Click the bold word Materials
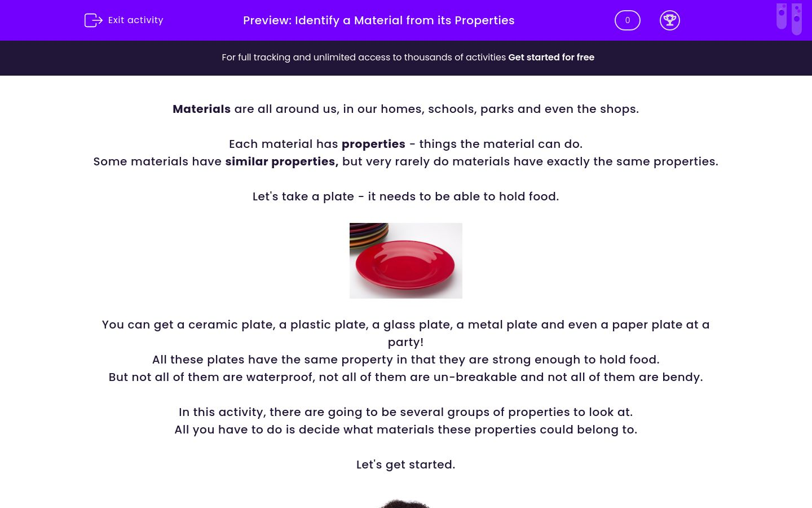 (201, 109)
